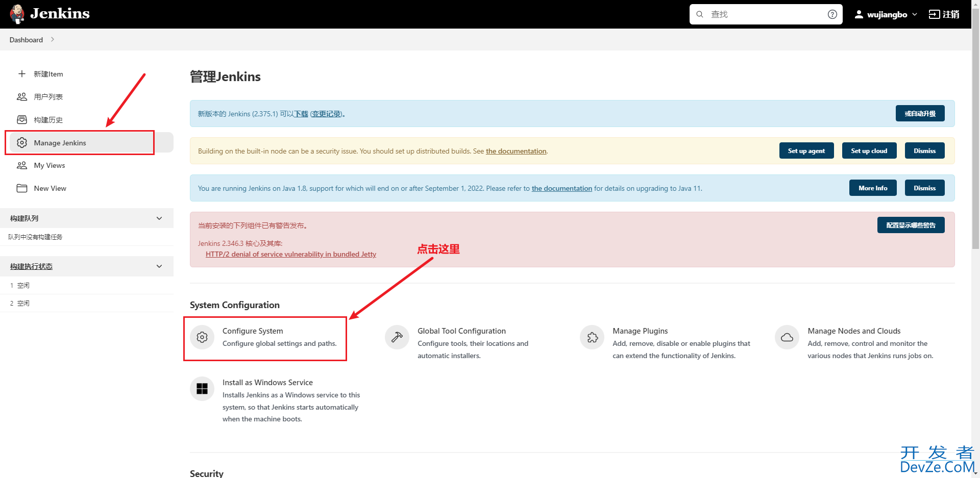This screenshot has height=478, width=980.
Task: Focus the 查找 search input field
Action: click(x=766, y=14)
